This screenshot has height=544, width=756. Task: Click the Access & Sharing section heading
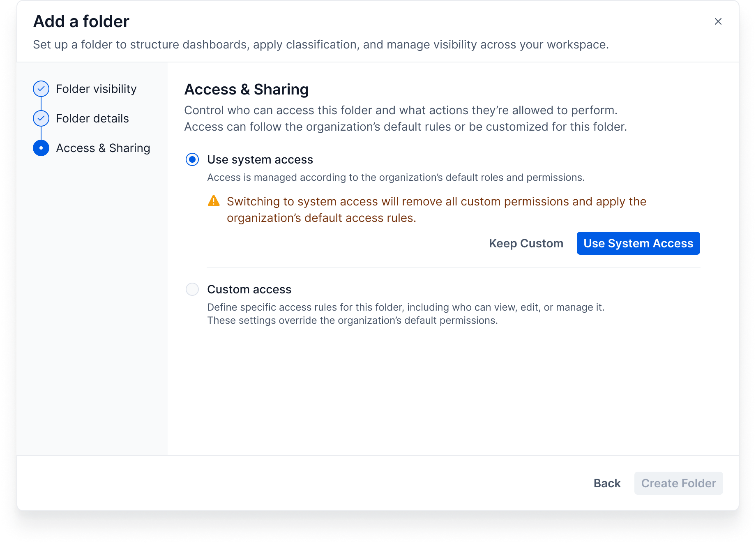tap(247, 89)
